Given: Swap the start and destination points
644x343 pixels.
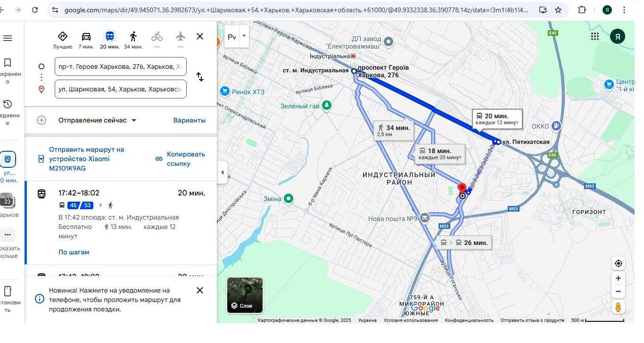Looking at the screenshot, I should (x=200, y=77).
